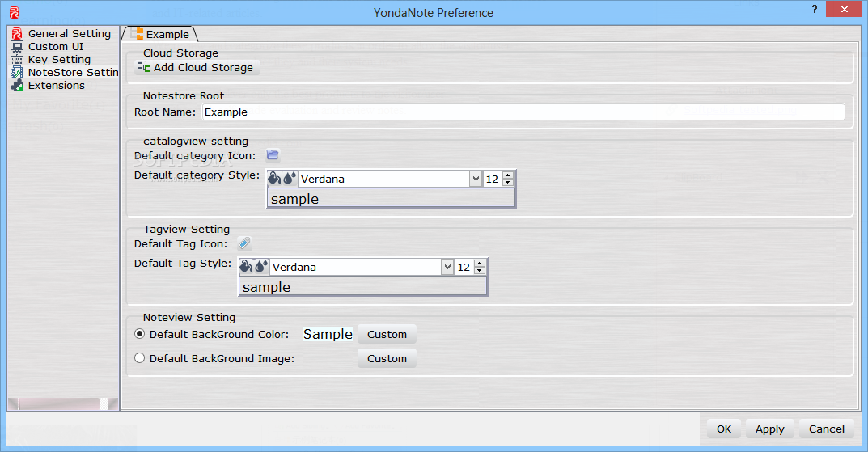Click paint bucket icon in category style
Screen dimensions: 868x452
pos(276,179)
